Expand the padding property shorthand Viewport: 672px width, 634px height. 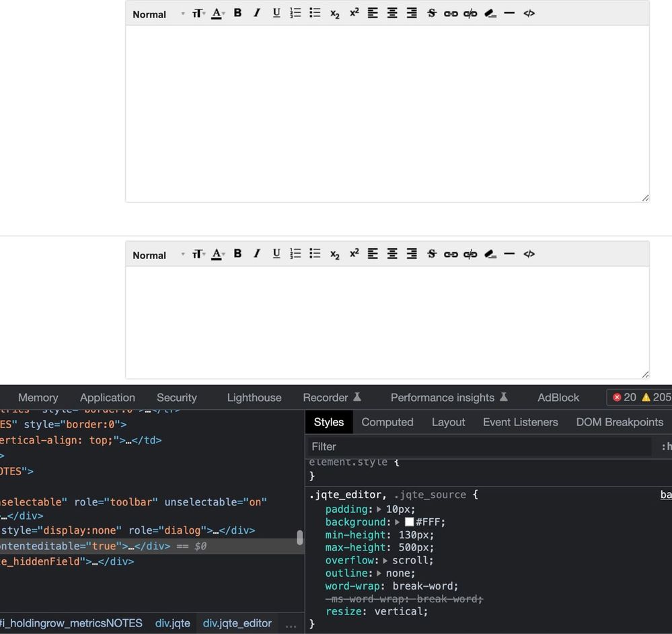click(x=379, y=509)
